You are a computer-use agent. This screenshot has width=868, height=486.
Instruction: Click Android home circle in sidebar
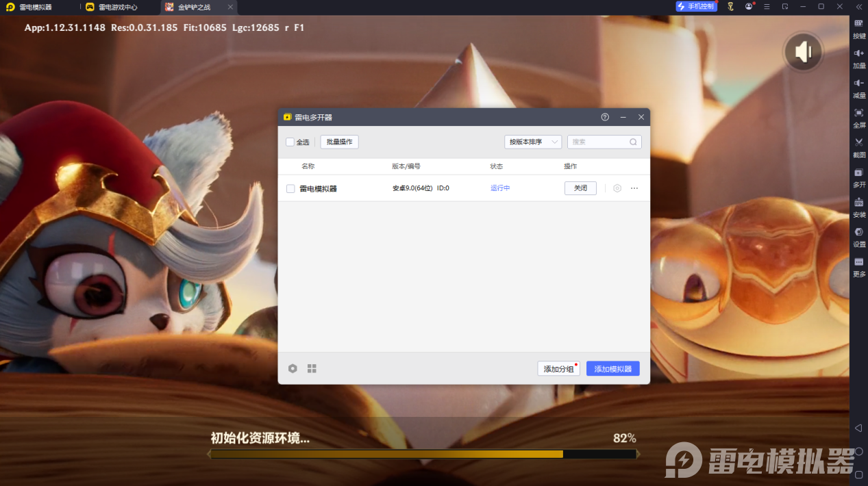pyautogui.click(x=858, y=451)
